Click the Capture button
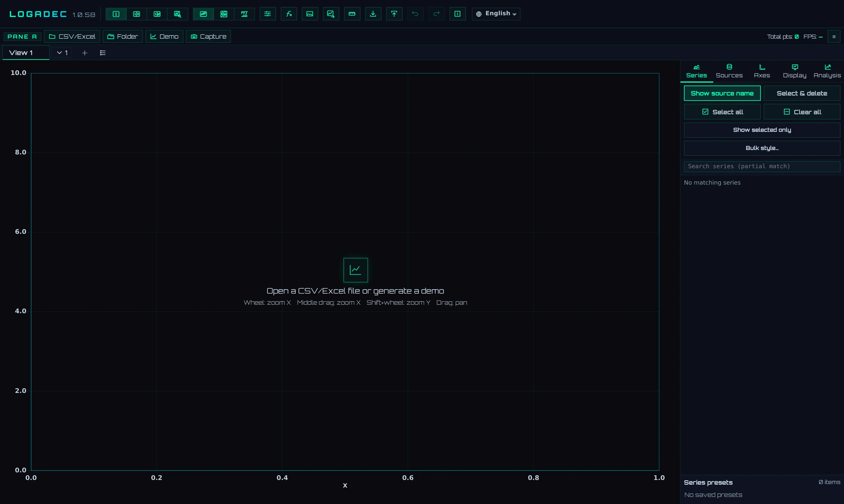This screenshot has height=504, width=844. 208,36
